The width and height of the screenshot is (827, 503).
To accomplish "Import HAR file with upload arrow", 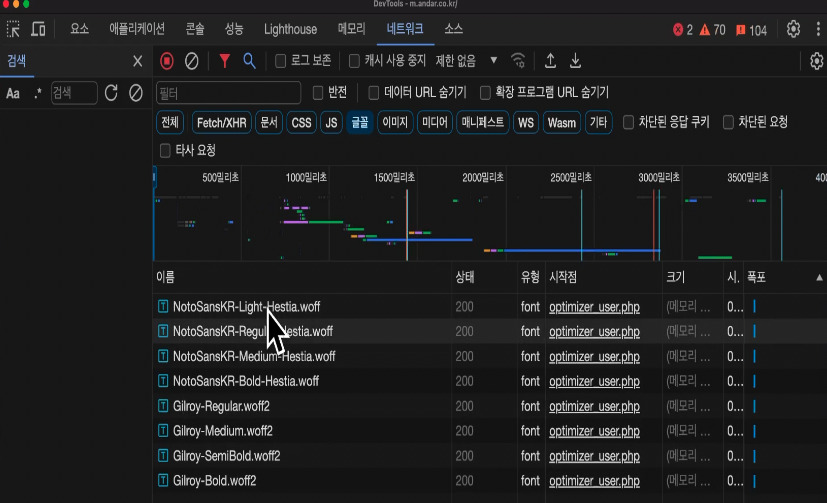I will coord(550,61).
